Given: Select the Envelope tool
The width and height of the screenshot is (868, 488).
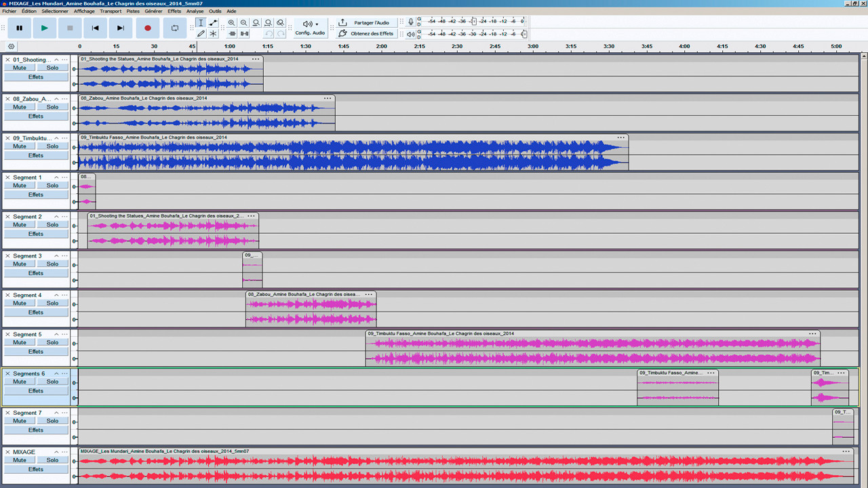Looking at the screenshot, I should click(213, 22).
